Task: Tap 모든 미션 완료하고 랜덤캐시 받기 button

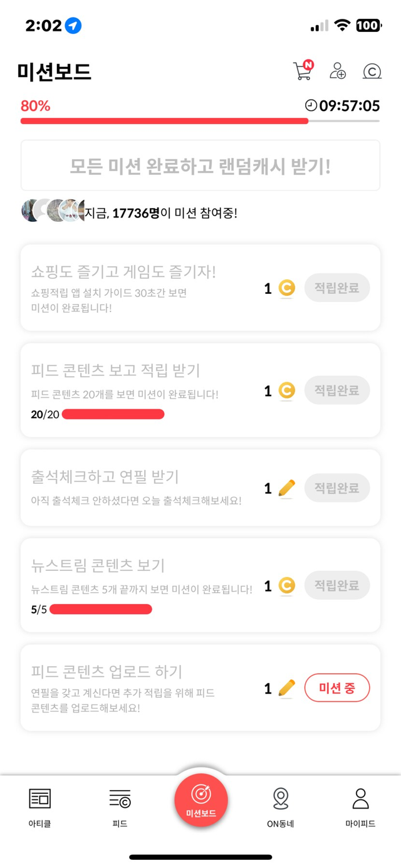Action: tap(200, 166)
